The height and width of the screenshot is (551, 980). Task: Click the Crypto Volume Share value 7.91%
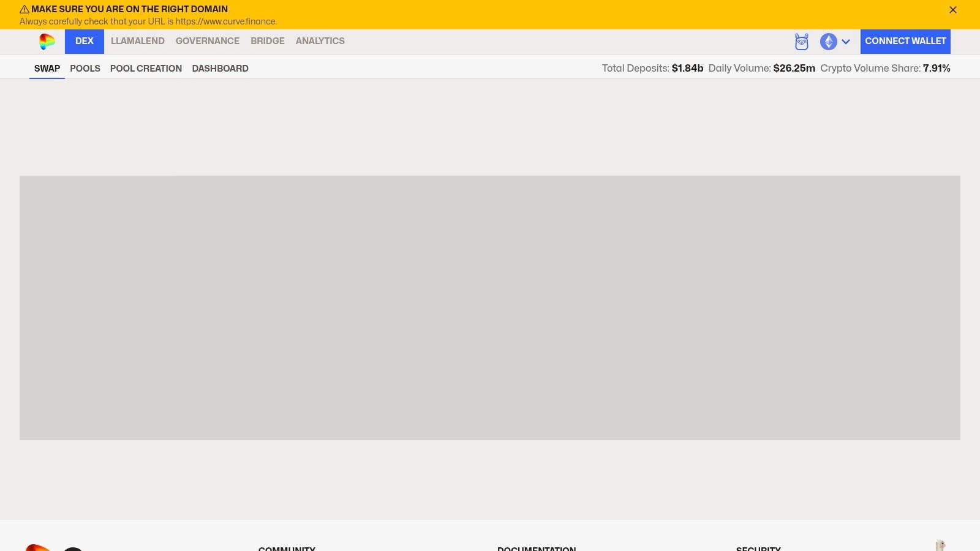point(937,69)
